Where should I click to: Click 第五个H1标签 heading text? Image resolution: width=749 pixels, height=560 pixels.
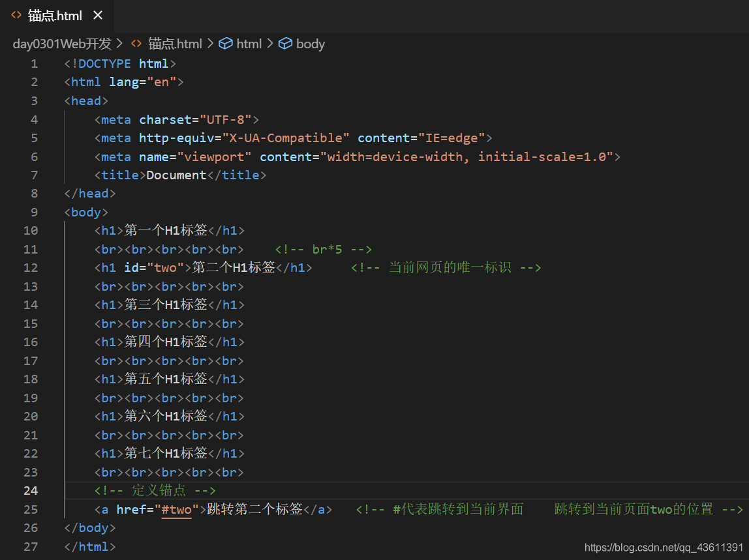tap(166, 379)
